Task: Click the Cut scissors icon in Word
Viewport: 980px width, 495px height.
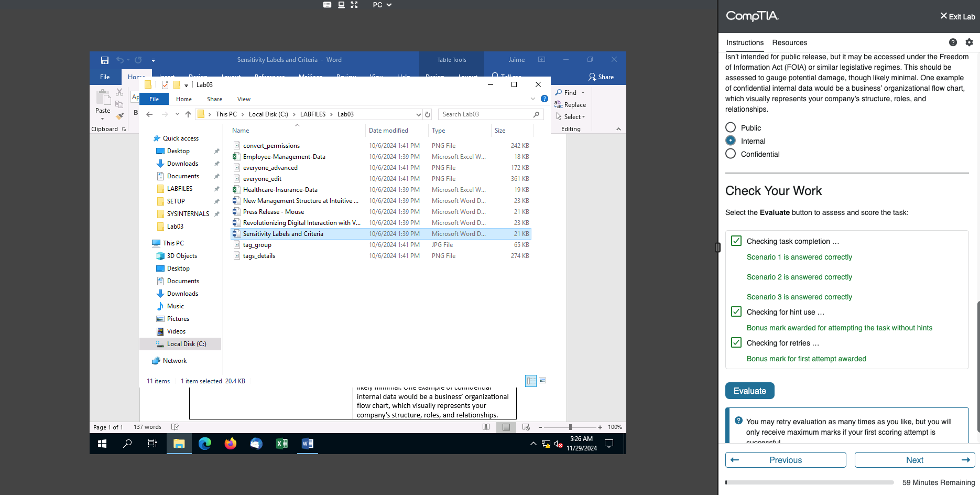Action: pyautogui.click(x=119, y=92)
